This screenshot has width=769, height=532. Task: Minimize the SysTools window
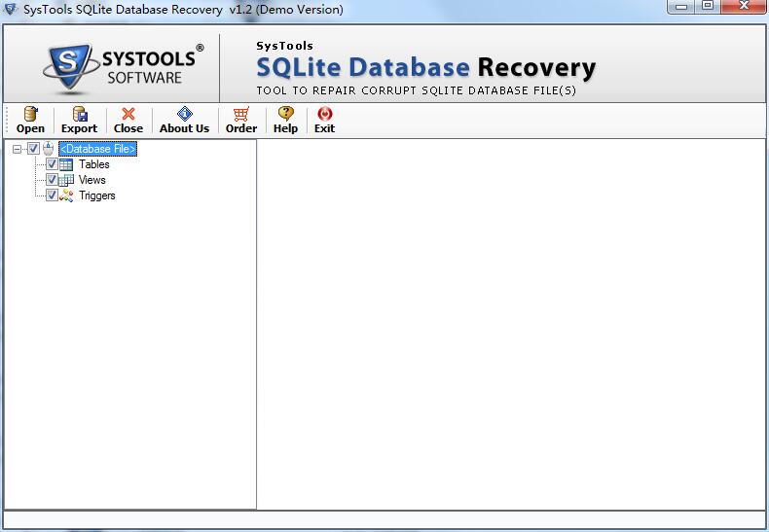[680, 7]
